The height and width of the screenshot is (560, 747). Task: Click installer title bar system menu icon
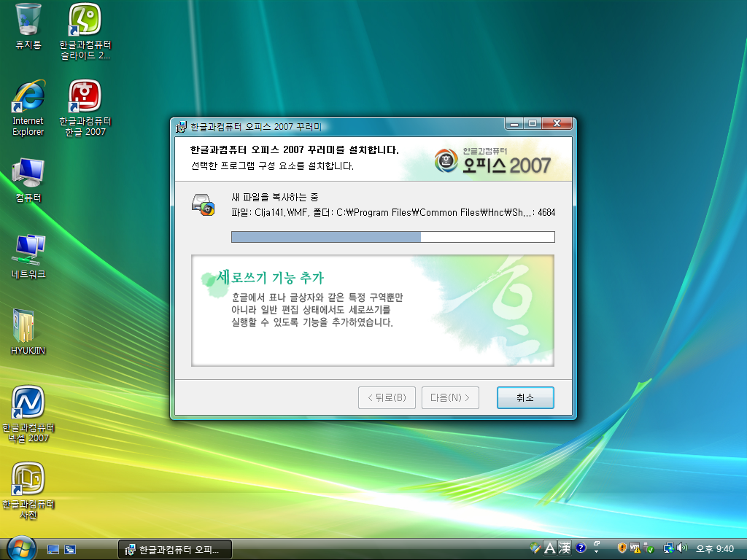(x=181, y=127)
